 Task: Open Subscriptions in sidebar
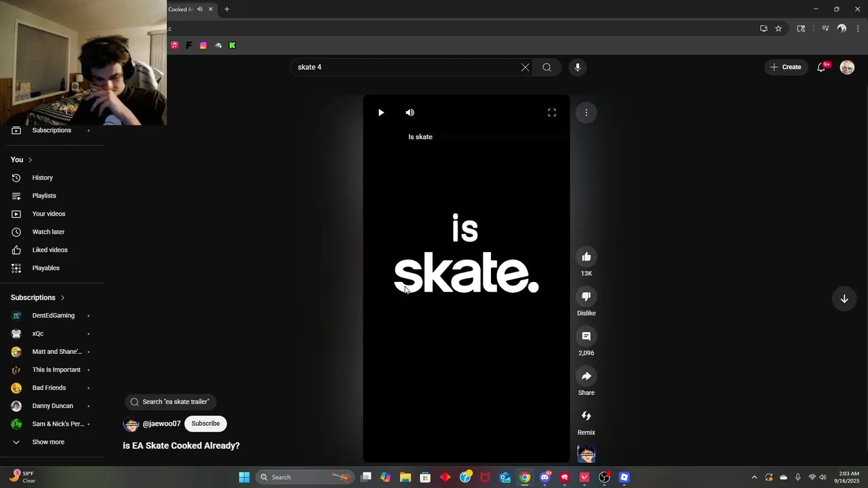tap(52, 130)
